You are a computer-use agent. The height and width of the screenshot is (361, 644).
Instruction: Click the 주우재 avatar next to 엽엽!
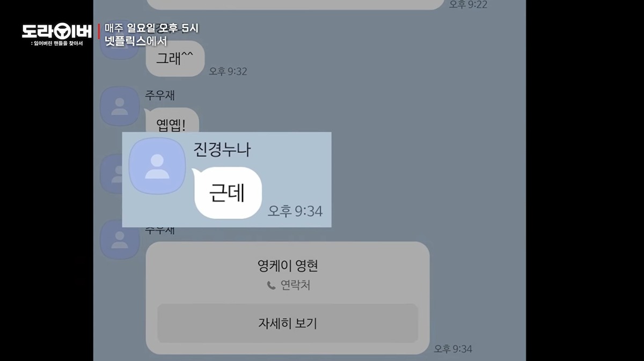(x=120, y=106)
